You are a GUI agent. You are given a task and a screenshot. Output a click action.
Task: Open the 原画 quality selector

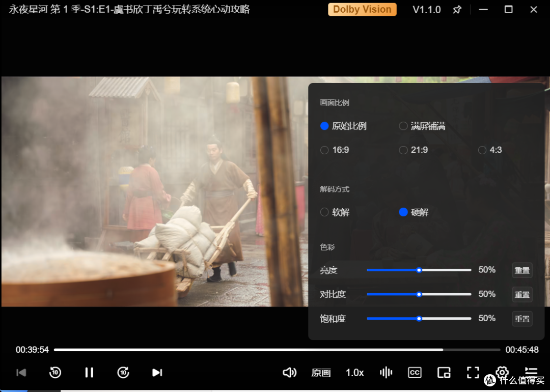(x=321, y=372)
